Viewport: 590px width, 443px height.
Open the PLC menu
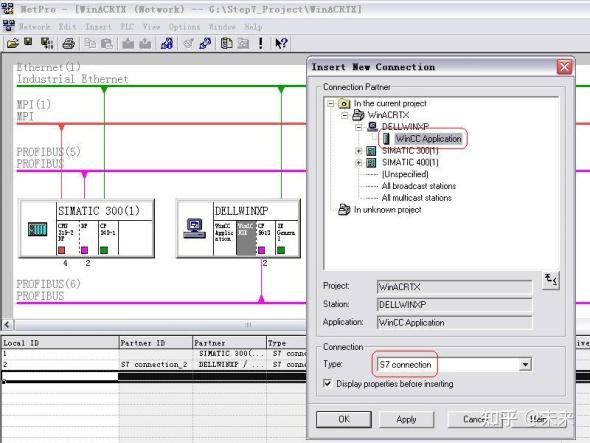pyautogui.click(x=127, y=27)
